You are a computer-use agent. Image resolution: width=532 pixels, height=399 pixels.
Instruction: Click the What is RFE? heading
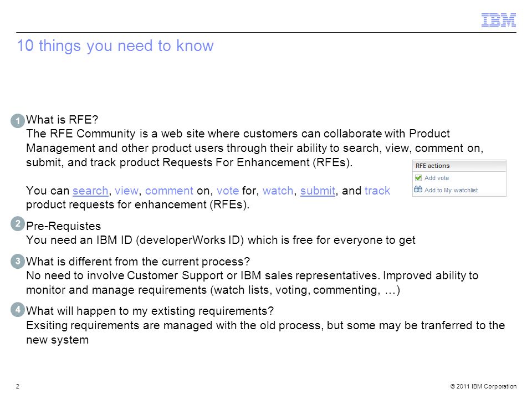[x=62, y=120]
